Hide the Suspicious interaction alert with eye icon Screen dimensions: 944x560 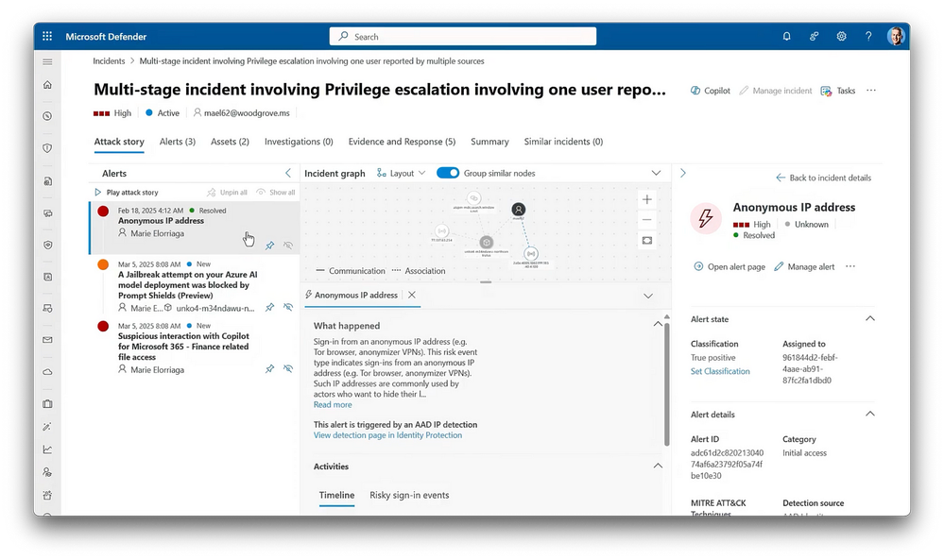[288, 368]
